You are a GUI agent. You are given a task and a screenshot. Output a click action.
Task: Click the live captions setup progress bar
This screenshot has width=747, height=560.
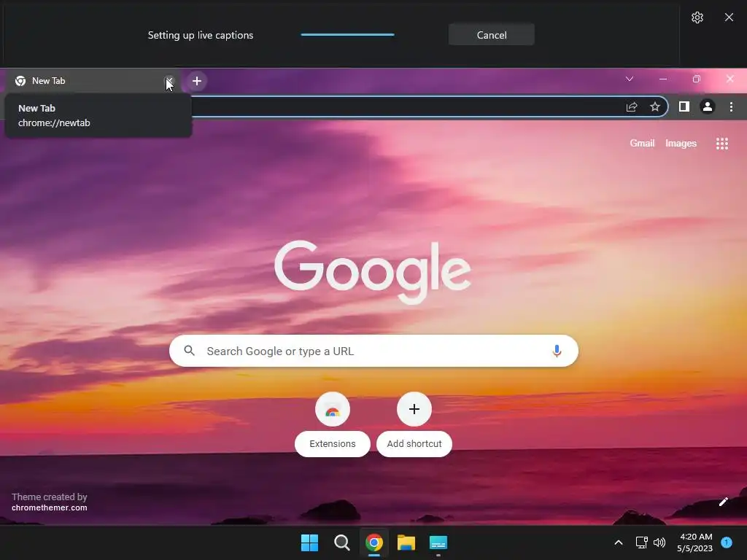tap(348, 35)
